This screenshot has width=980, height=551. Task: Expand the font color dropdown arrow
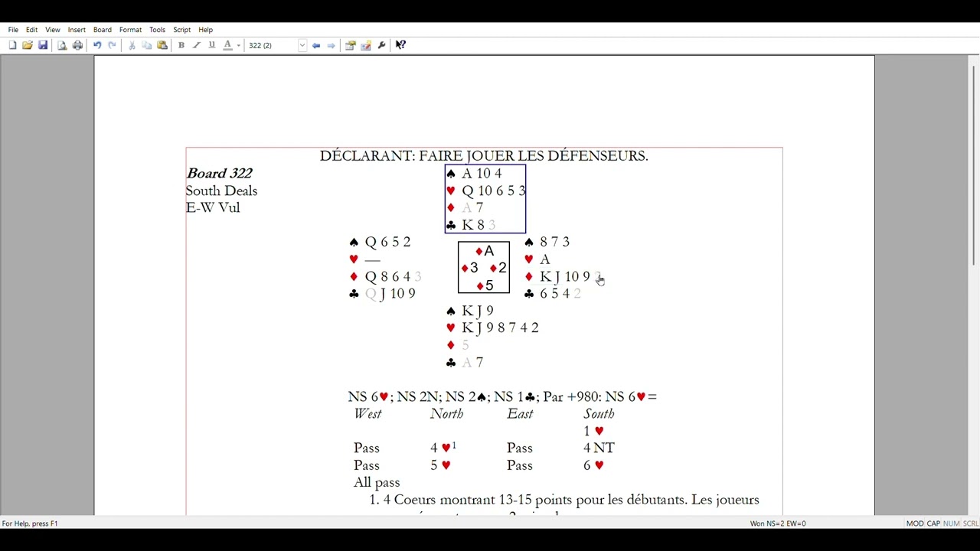[x=238, y=45]
